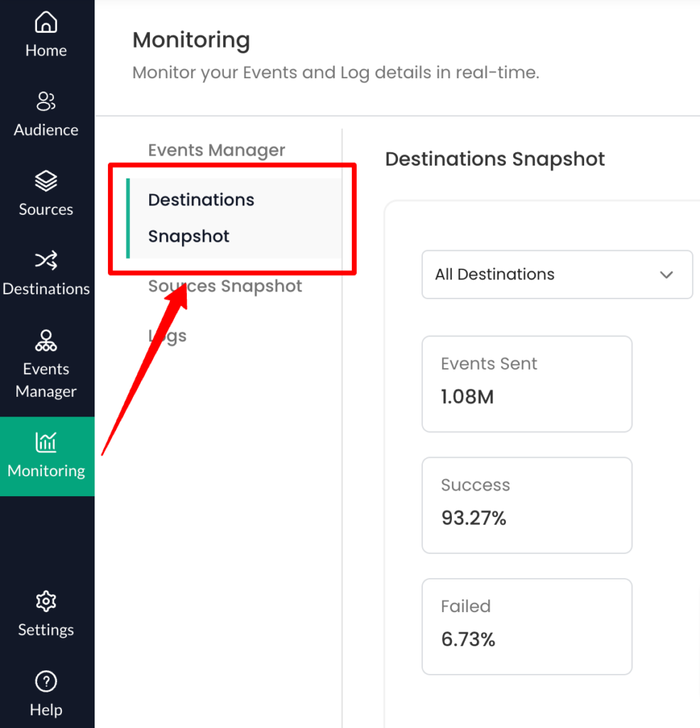The width and height of the screenshot is (700, 728).
Task: Open Settings gear icon
Action: (x=46, y=601)
